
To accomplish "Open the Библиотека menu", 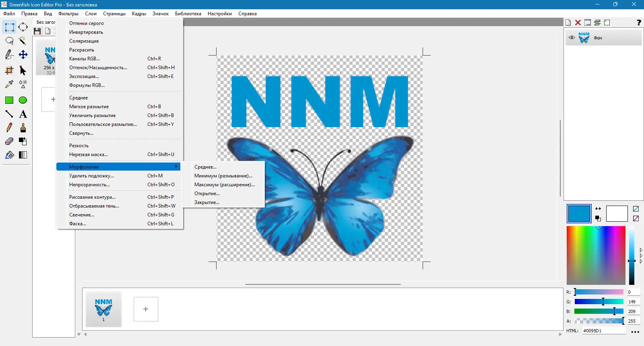I will point(188,14).
